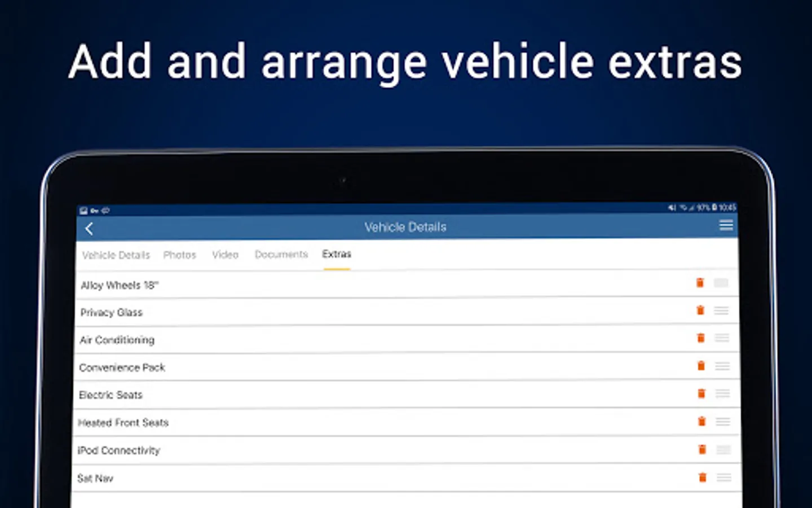Tap the 10:45 clock in status bar

(x=727, y=208)
